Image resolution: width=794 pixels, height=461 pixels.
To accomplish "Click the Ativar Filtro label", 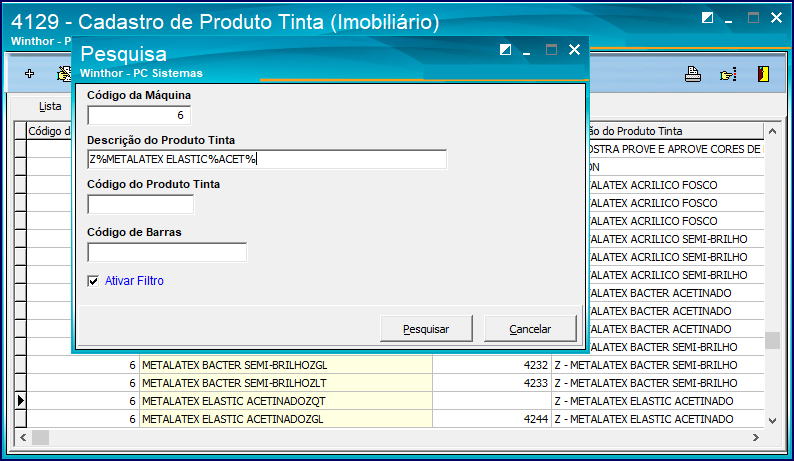I will 134,281.
